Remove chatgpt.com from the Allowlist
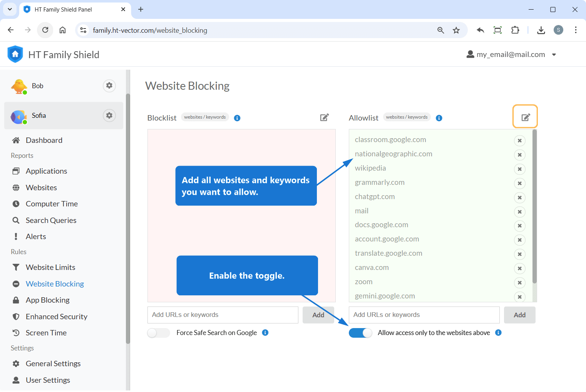Viewport: 586px width, 392px height. (x=519, y=198)
